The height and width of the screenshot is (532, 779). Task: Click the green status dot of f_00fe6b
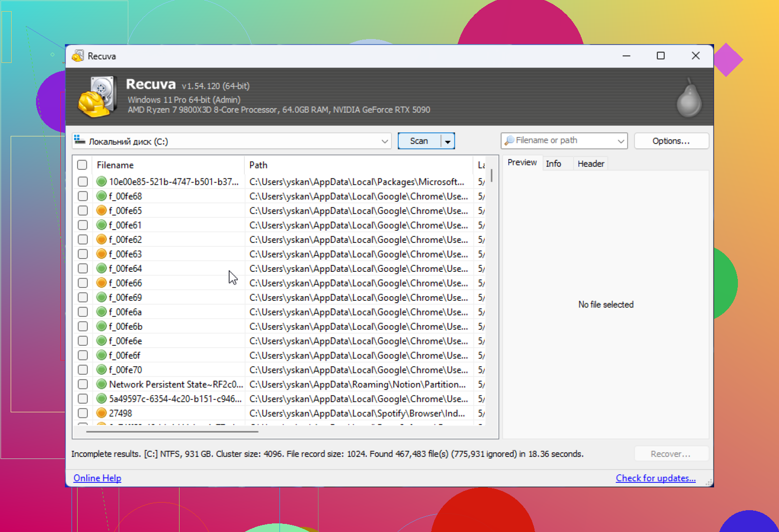click(101, 326)
